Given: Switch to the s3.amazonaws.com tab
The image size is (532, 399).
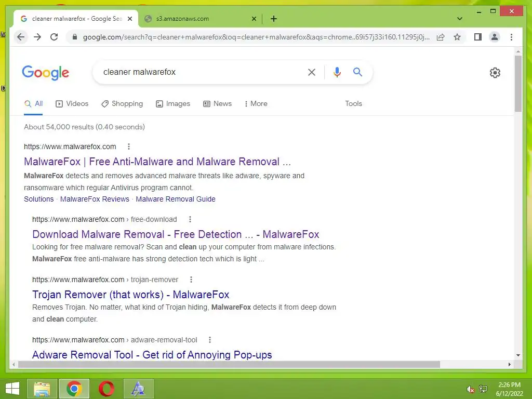Looking at the screenshot, I should click(x=200, y=19).
